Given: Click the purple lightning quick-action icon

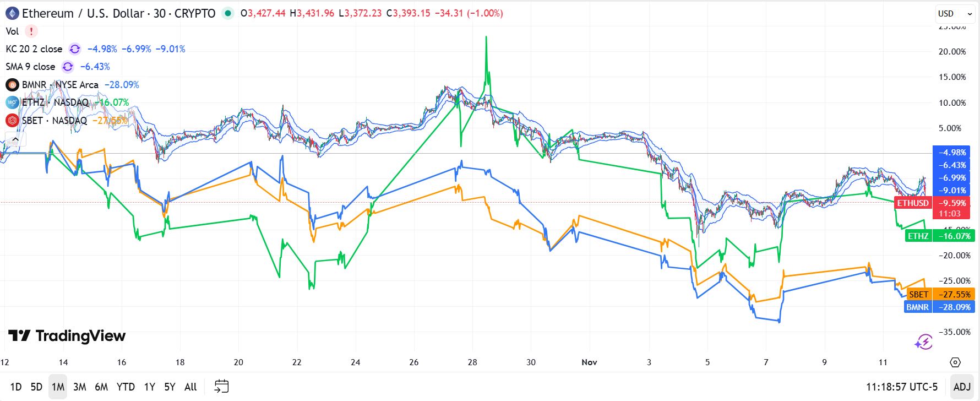Looking at the screenshot, I should click(923, 342).
